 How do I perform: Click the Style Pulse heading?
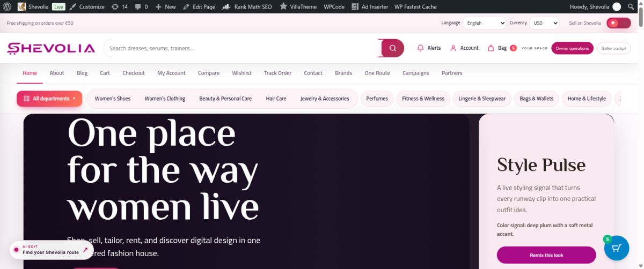541,165
